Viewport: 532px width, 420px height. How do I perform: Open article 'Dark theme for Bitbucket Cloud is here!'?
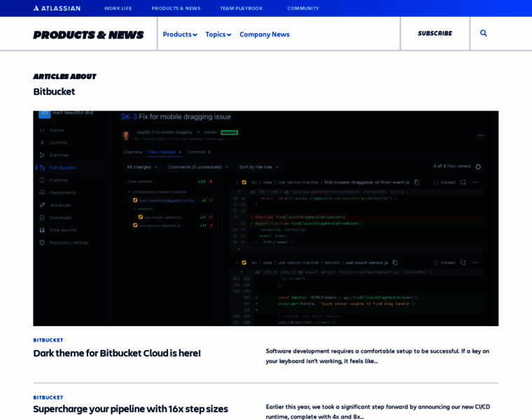(117, 353)
